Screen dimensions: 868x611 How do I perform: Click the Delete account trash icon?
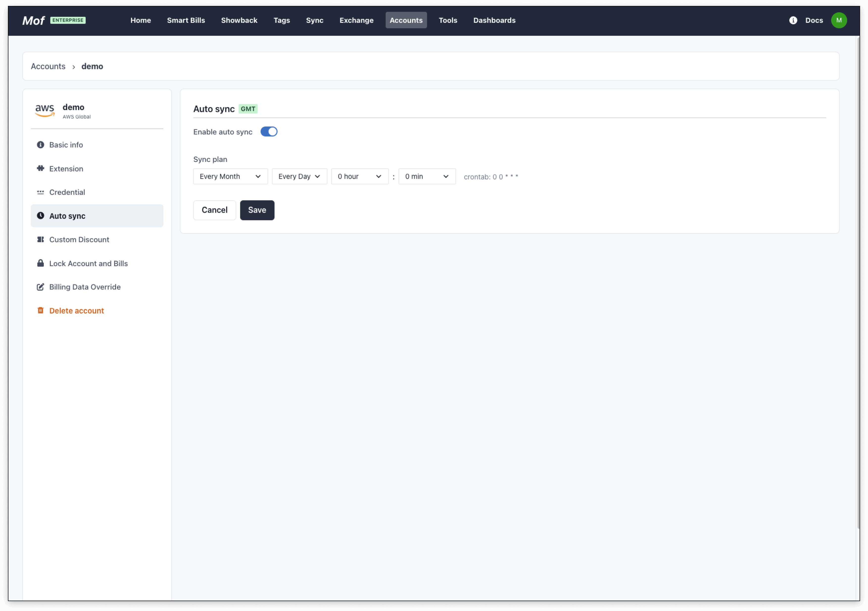40,311
